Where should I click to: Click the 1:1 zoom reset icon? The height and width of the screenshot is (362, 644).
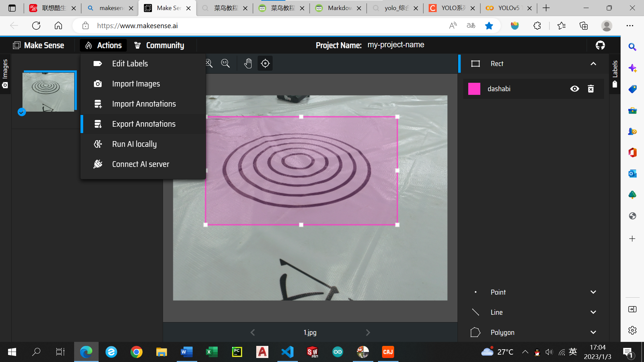[x=225, y=63]
